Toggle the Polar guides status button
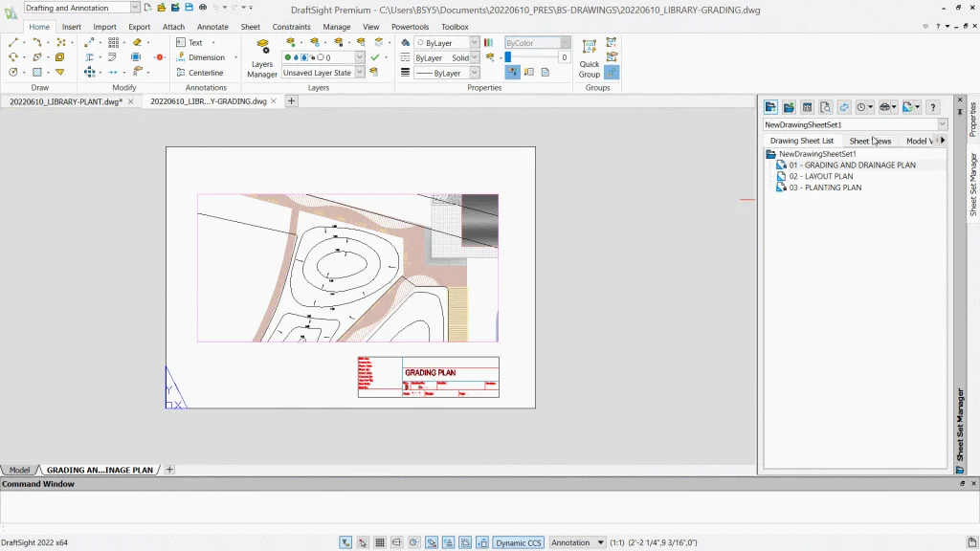 (413, 542)
